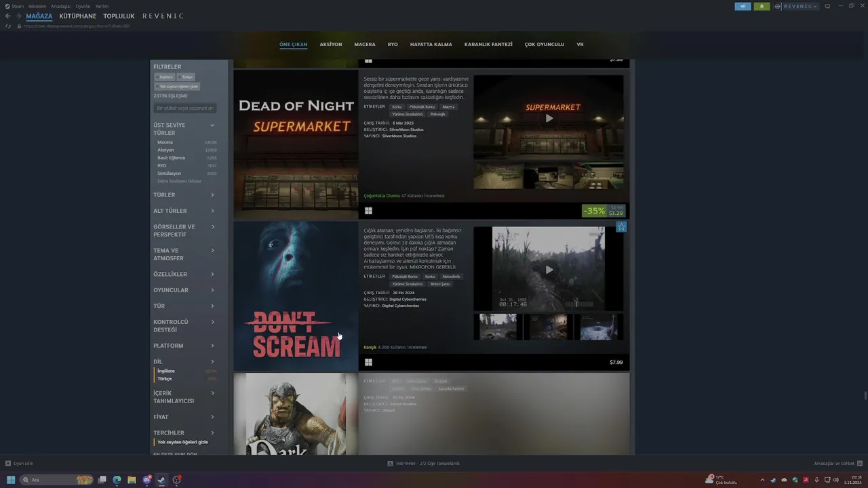Image resolution: width=868 pixels, height=488 pixels.
Task: Click the Oyun Ekle plus icon
Action: pos(8,464)
